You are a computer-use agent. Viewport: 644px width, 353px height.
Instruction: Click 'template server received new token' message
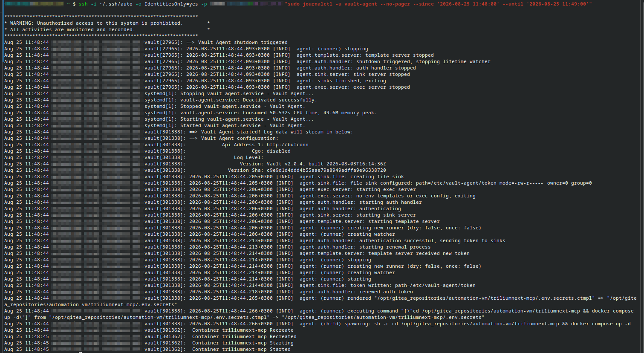(x=419, y=253)
